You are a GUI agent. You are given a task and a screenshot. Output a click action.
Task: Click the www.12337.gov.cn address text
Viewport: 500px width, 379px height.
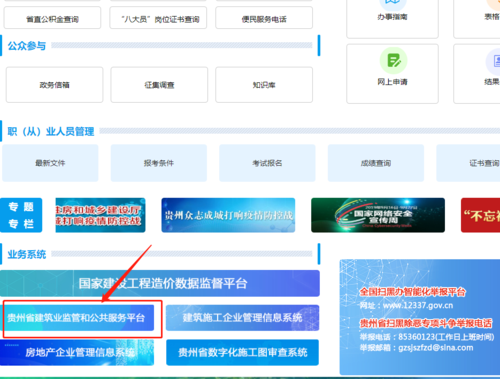pyautogui.click(x=418, y=305)
